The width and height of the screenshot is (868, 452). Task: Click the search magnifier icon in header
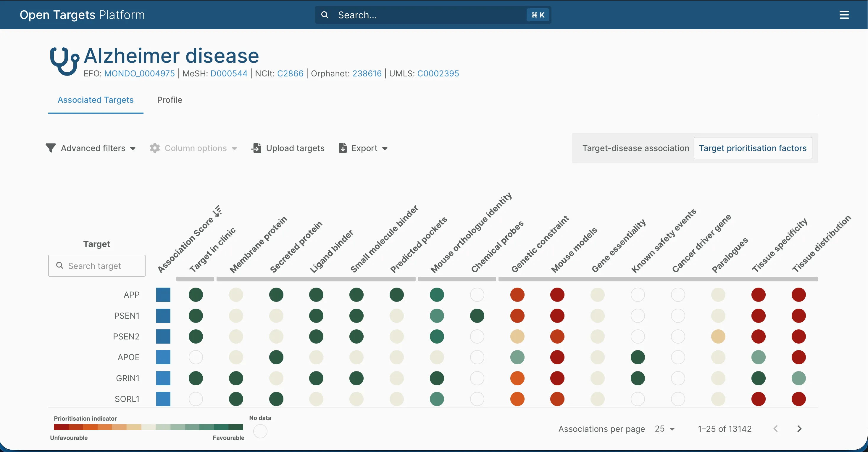click(325, 15)
